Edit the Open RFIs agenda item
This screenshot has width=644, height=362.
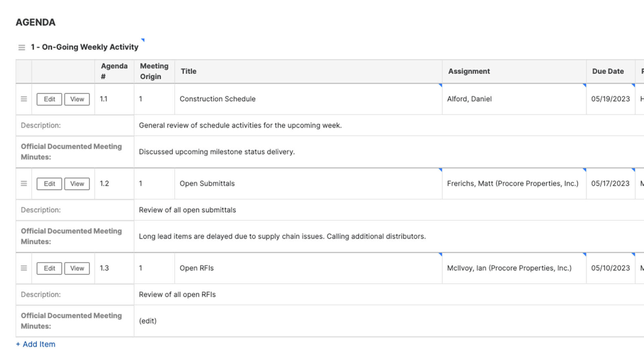(49, 268)
